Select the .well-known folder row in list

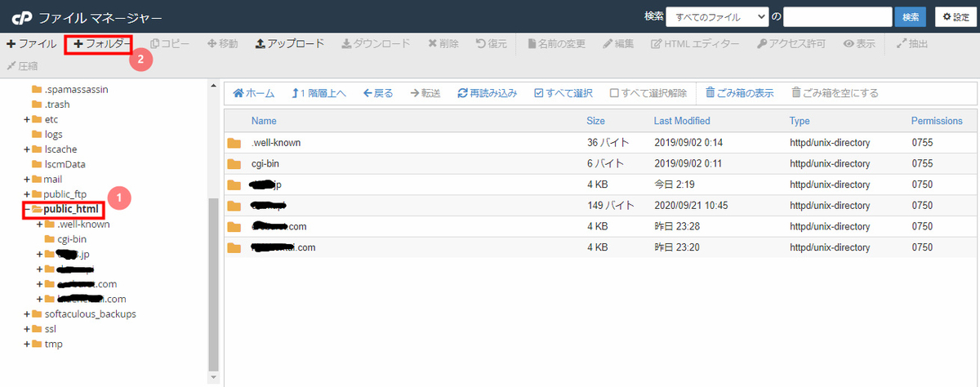coord(599,142)
